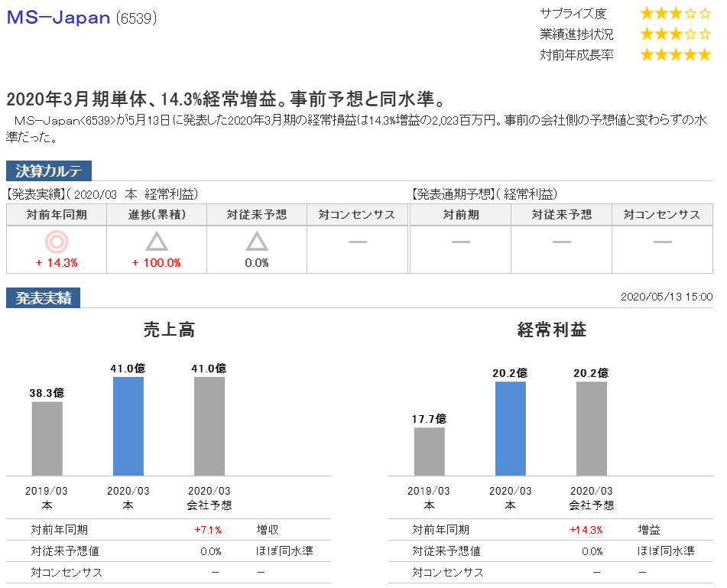Click the 対前年成長率 label
The width and height of the screenshot is (727, 588).
coord(576,55)
